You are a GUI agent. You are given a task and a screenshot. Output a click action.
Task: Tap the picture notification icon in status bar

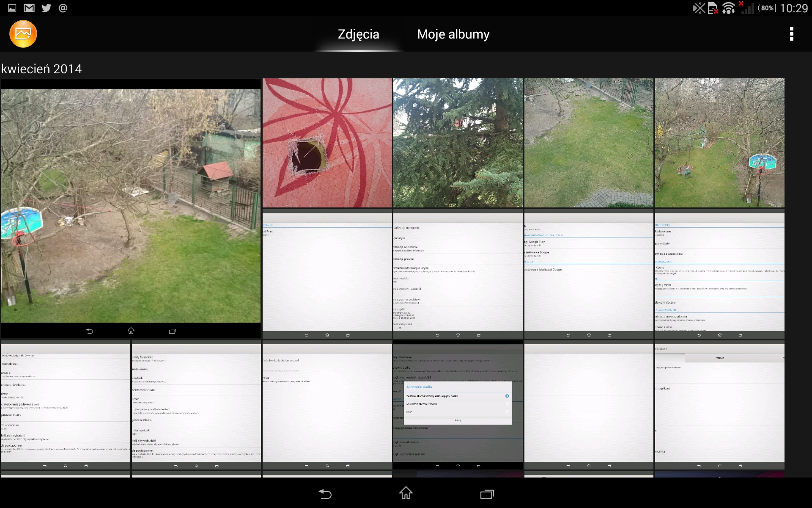[12, 8]
